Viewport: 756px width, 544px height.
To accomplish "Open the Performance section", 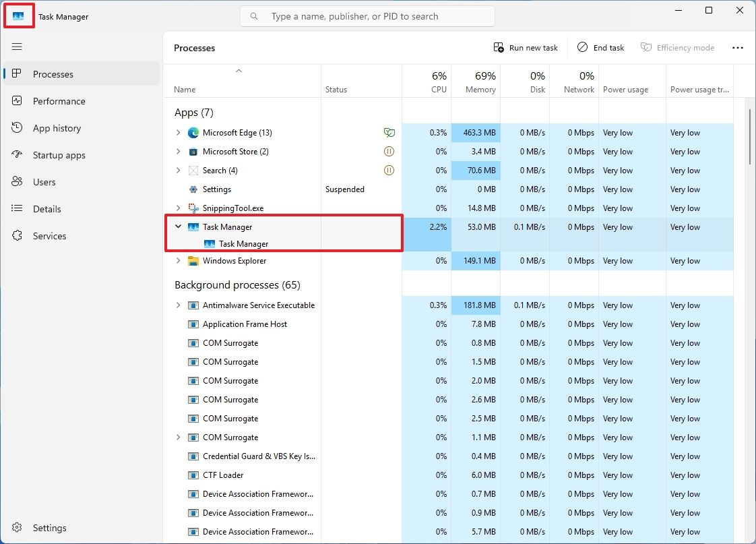I will click(59, 100).
